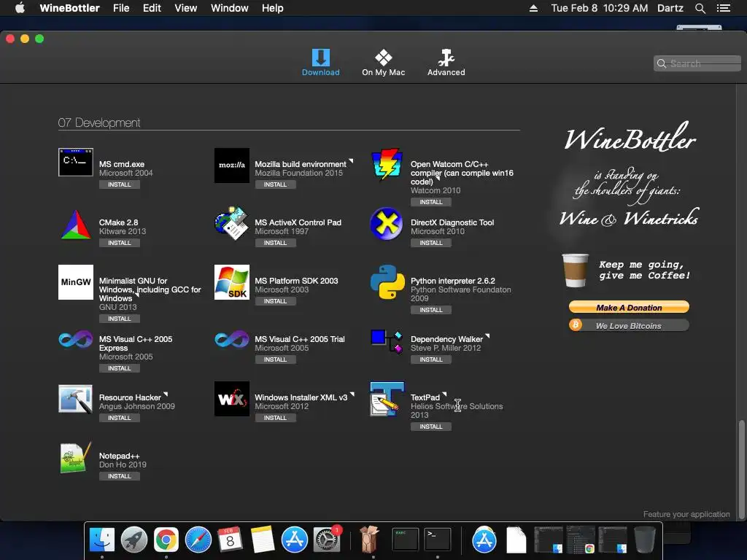This screenshot has height=560, width=747.
Task: Click the Make A Donation button
Action: [629, 308]
